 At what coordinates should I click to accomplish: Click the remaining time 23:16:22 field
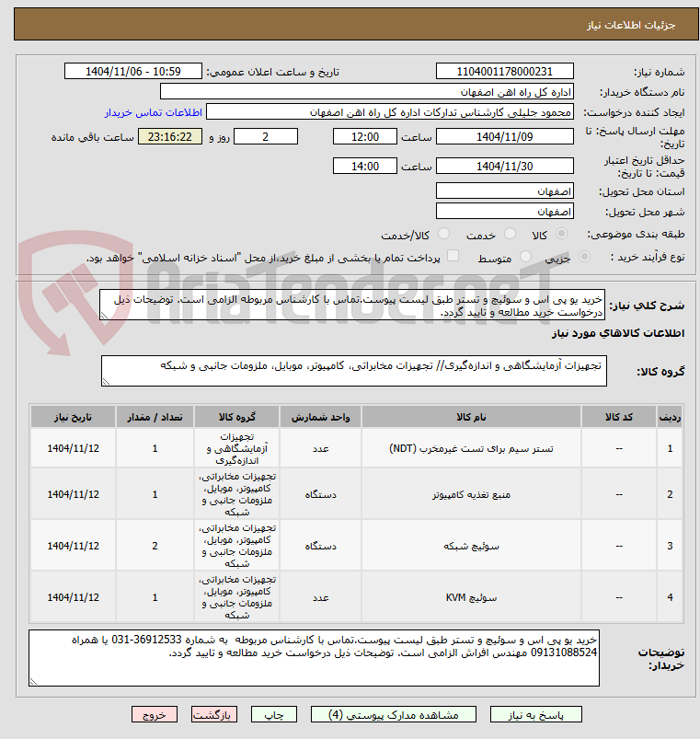(169, 137)
